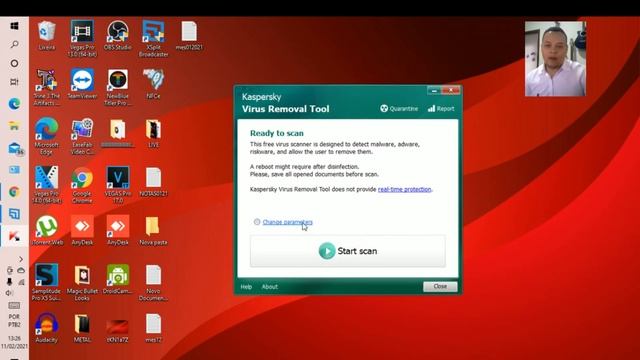Select the DroidCam desktop shortcut
The width and height of the screenshot is (640, 360).
click(x=118, y=279)
